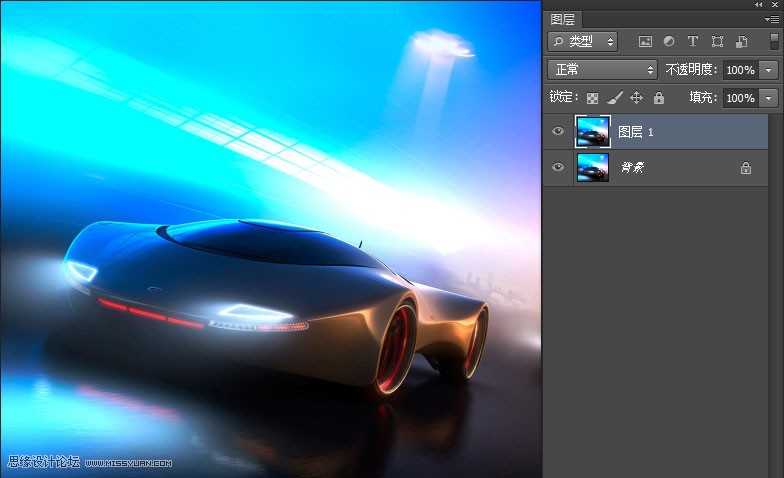Click the lock transparent pixels icon

click(592, 98)
